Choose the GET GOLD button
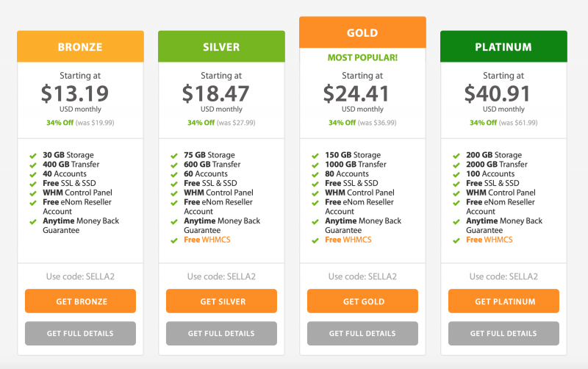The height and width of the screenshot is (369, 588). coord(362,301)
